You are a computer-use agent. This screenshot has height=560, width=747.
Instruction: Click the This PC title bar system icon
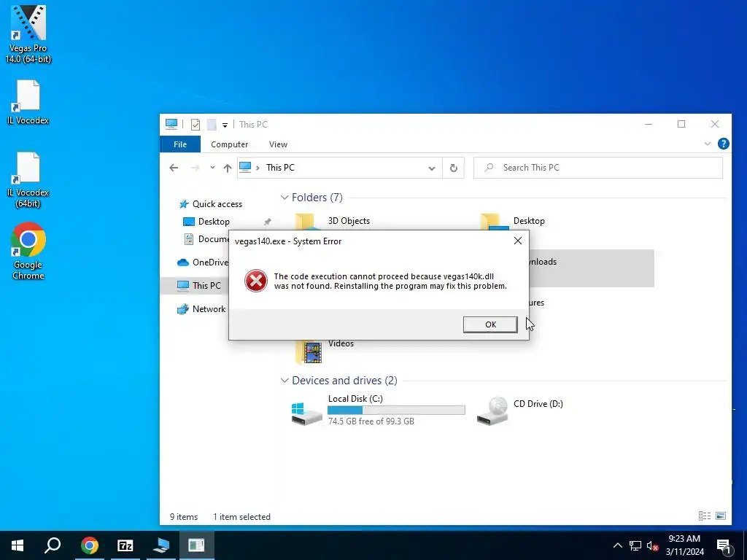tap(171, 124)
